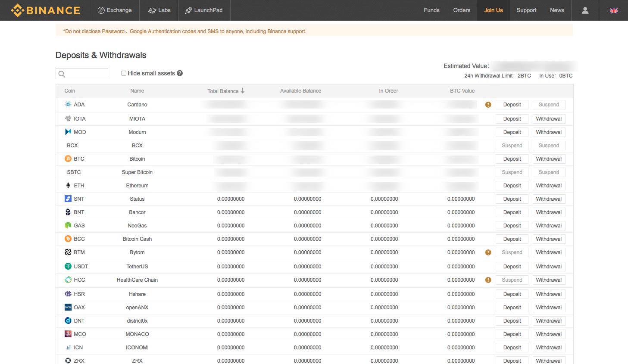Viewport: 628px width, 364px height.
Task: Open the language flag selector
Action: [x=614, y=10]
